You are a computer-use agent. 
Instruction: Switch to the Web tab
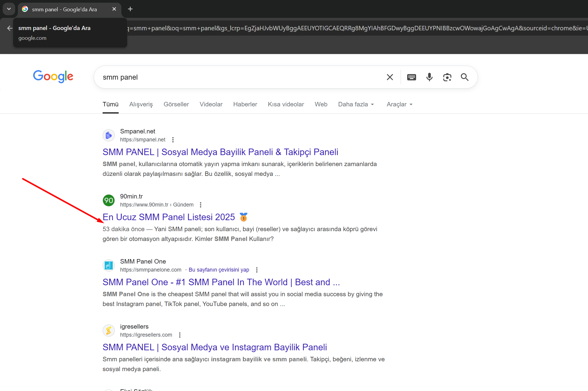pos(321,104)
